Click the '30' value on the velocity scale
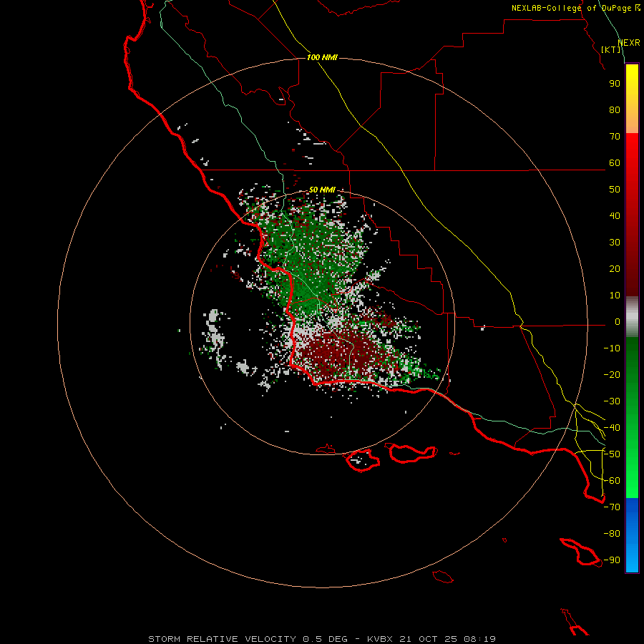 [x=615, y=243]
